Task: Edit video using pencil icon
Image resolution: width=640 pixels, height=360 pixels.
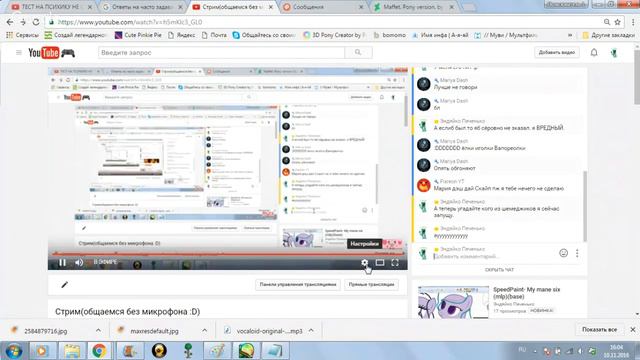Action: point(64,284)
